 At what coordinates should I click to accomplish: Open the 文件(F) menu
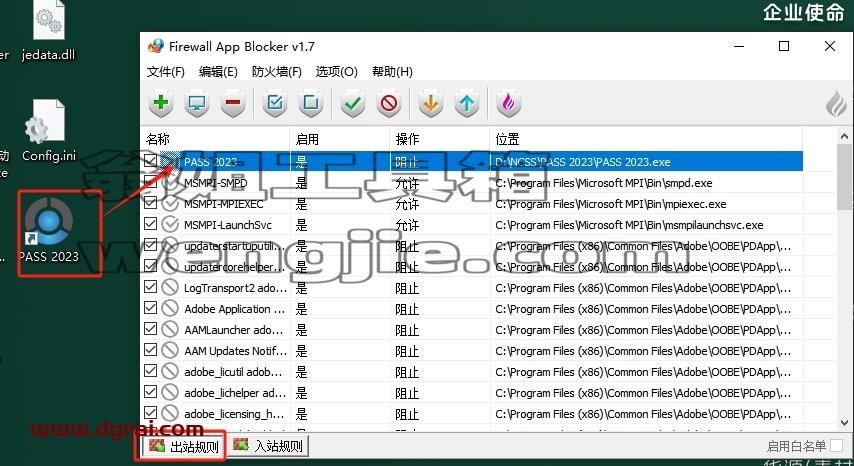[x=166, y=71]
